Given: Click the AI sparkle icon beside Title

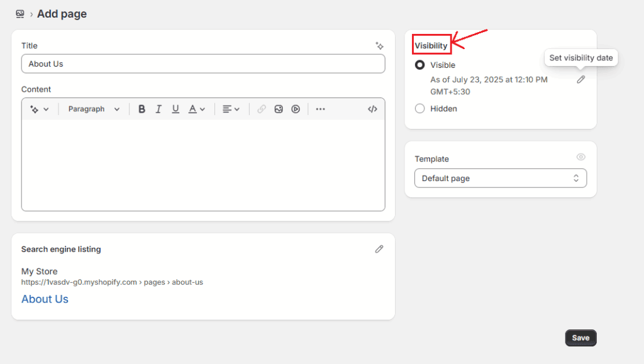Looking at the screenshot, I should pyautogui.click(x=379, y=45).
